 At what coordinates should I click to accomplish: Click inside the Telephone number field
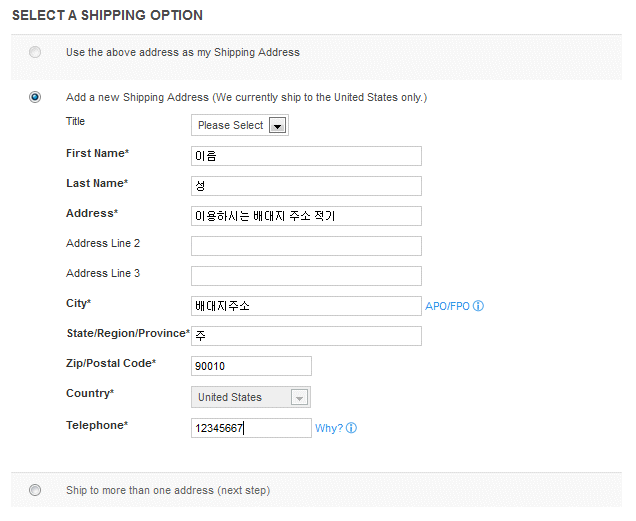click(x=251, y=428)
